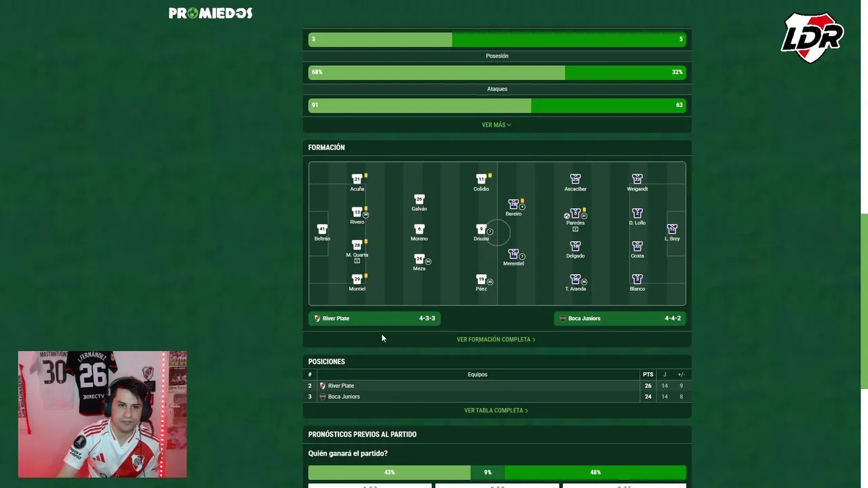
Task: Click Boca Juniors' 24 points value
Action: [648, 396]
